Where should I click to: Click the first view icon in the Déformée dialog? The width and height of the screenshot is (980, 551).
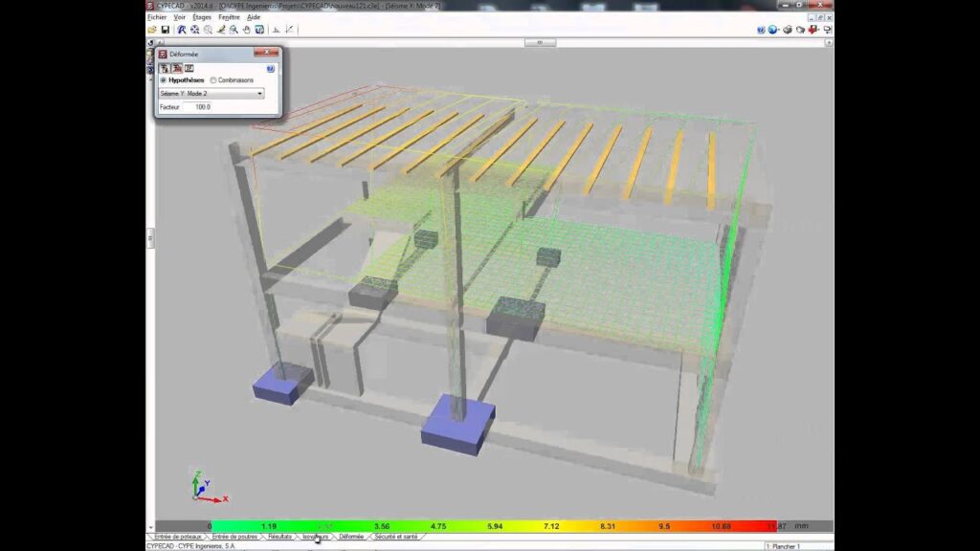click(165, 68)
